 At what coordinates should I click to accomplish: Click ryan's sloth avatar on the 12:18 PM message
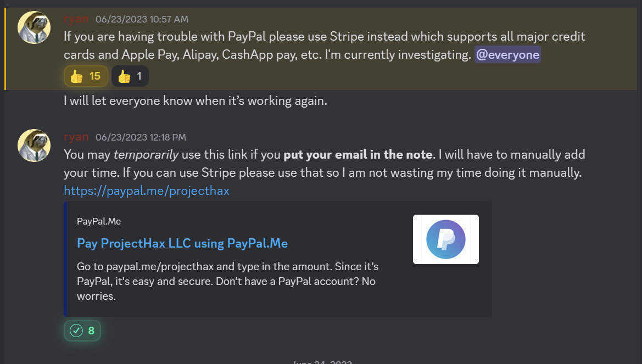point(34,145)
